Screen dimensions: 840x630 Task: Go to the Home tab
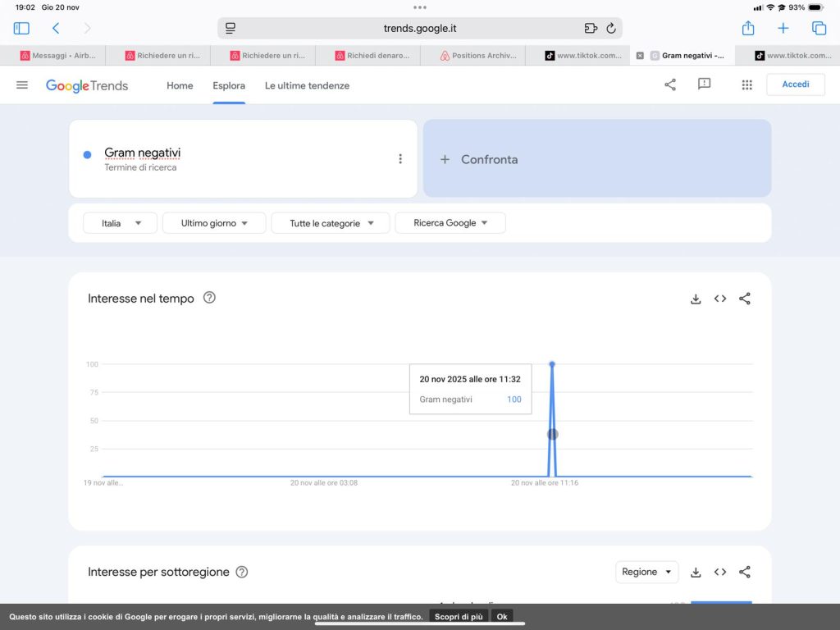180,85
